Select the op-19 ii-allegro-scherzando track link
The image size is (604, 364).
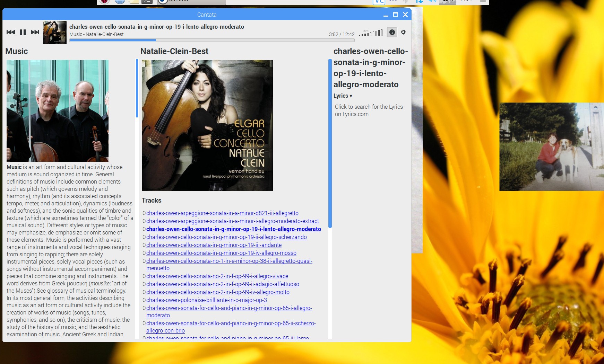[226, 237]
